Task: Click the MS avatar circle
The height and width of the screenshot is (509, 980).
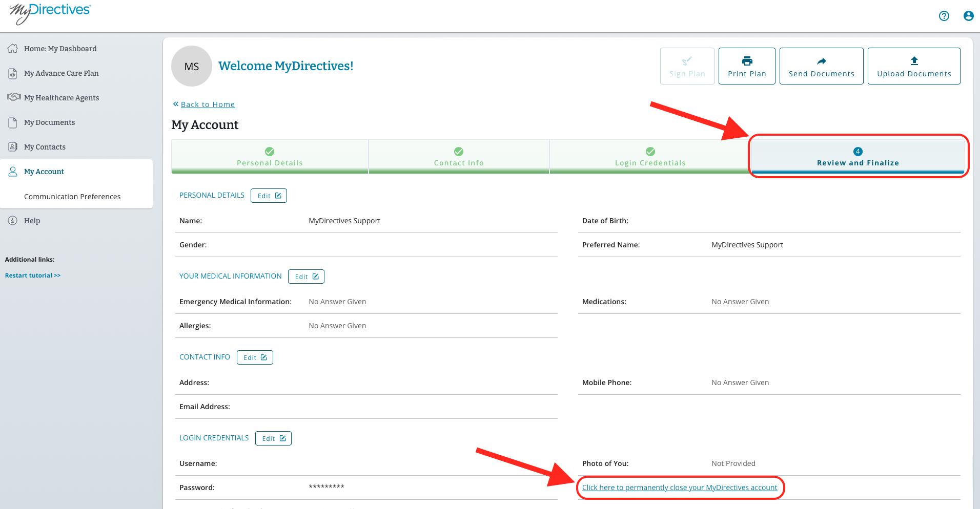Action: pos(192,66)
